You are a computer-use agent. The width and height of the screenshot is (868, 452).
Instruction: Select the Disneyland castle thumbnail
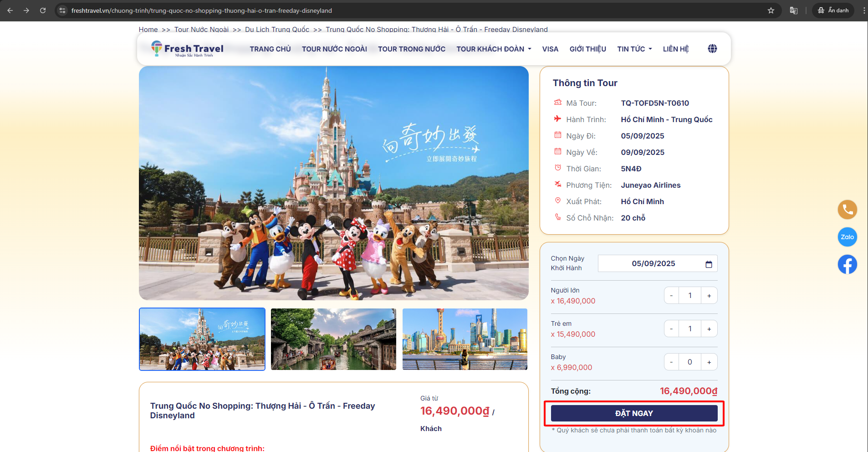click(x=202, y=339)
